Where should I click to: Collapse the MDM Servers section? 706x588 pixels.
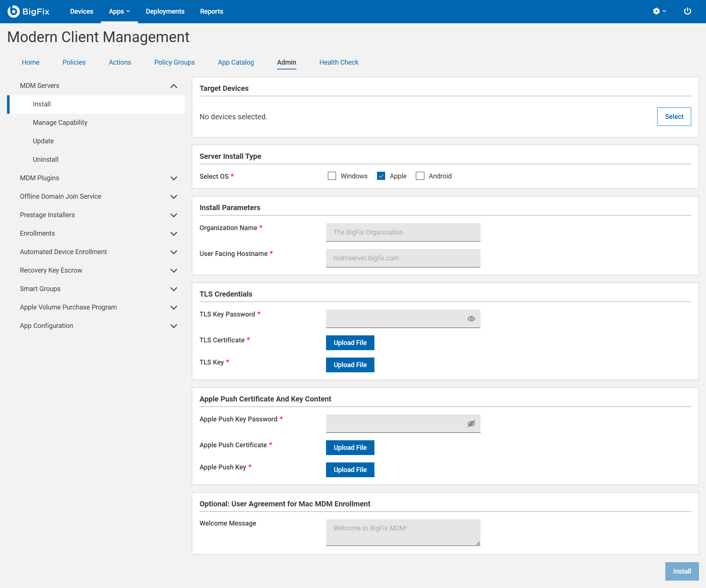click(173, 86)
